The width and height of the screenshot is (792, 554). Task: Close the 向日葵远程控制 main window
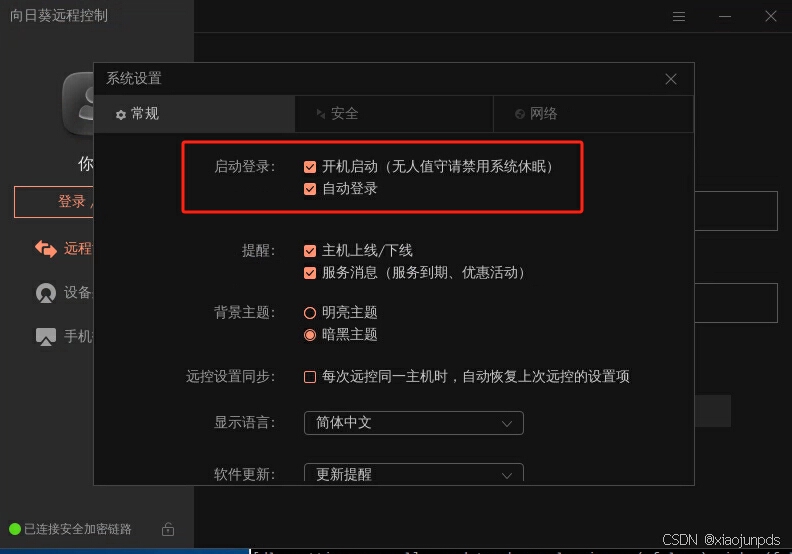(771, 16)
